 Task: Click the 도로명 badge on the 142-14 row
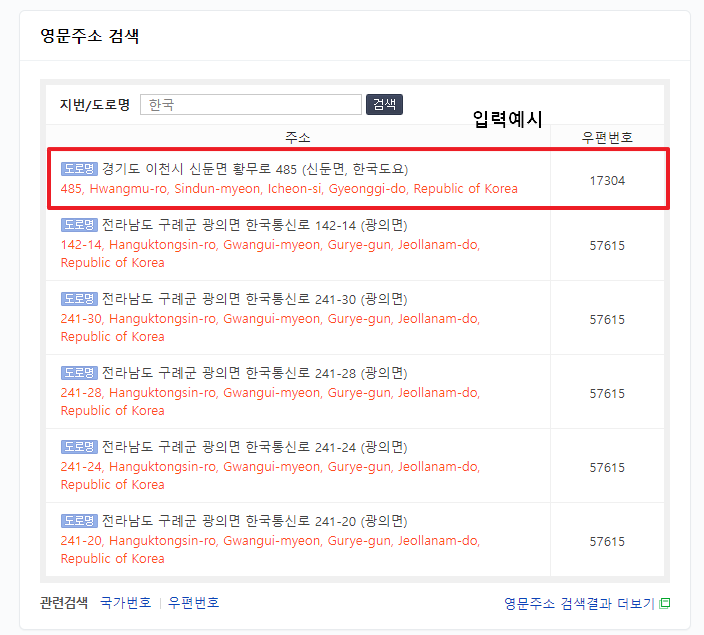point(79,225)
